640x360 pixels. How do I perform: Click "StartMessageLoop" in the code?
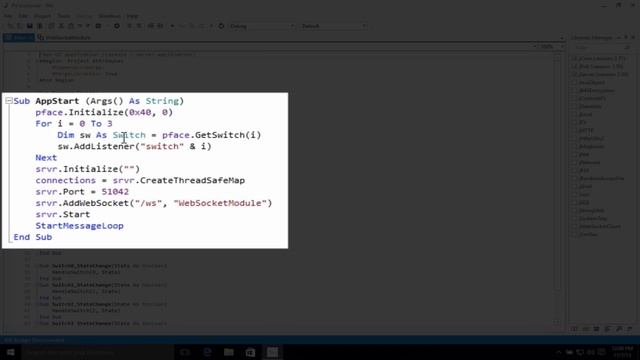click(80, 226)
